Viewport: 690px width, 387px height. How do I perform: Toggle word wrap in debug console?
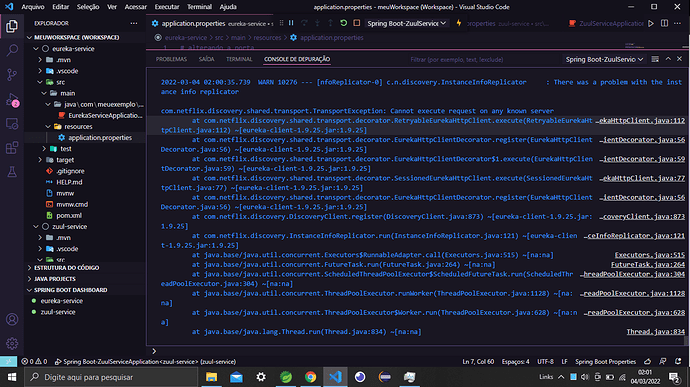pyautogui.click(x=655, y=59)
